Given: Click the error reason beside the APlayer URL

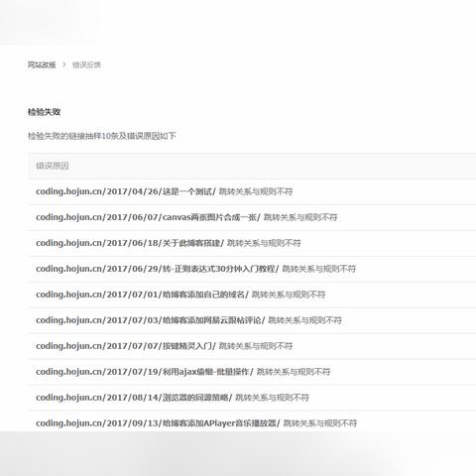Looking at the screenshot, I should tap(320, 423).
